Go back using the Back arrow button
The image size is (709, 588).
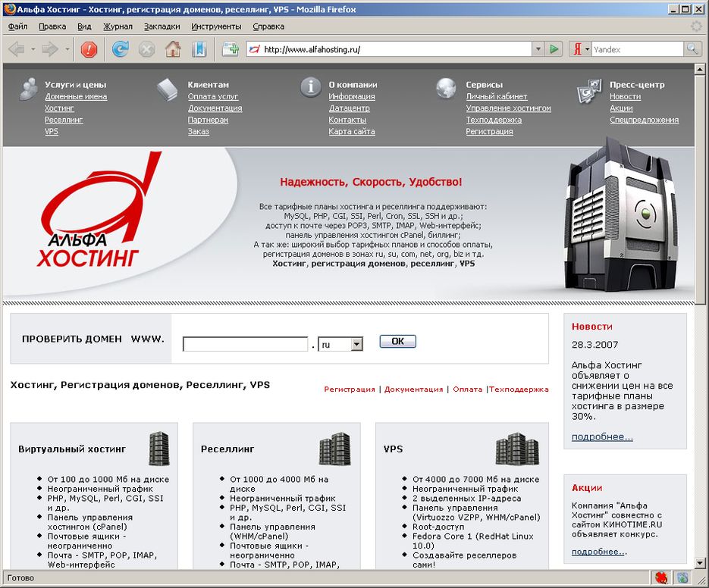coord(16,48)
